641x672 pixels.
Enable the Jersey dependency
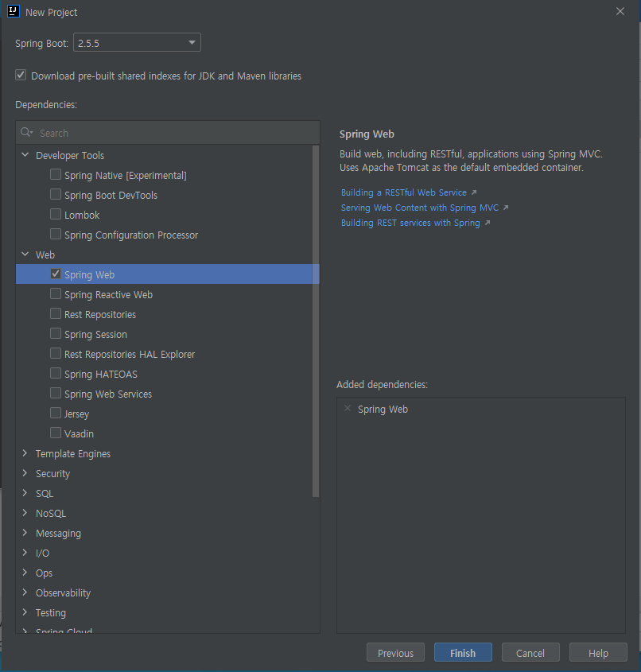click(56, 413)
